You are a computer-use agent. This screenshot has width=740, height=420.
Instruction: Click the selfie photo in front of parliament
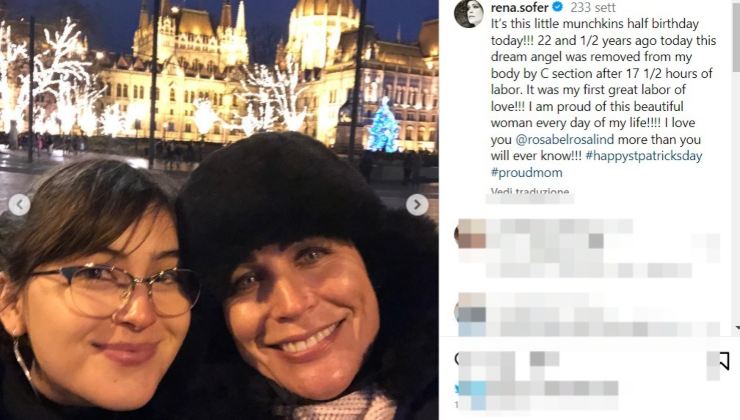click(x=219, y=210)
